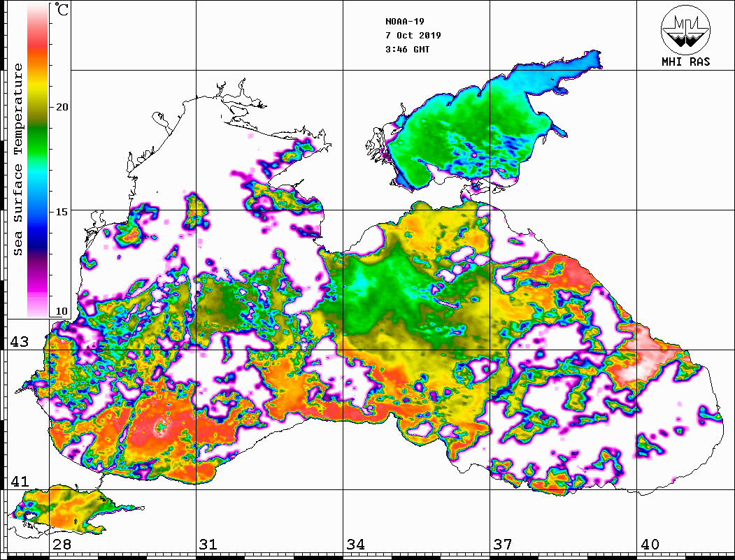The image size is (735, 560).
Task: Click the temperature color scale bar
Action: click(38, 160)
